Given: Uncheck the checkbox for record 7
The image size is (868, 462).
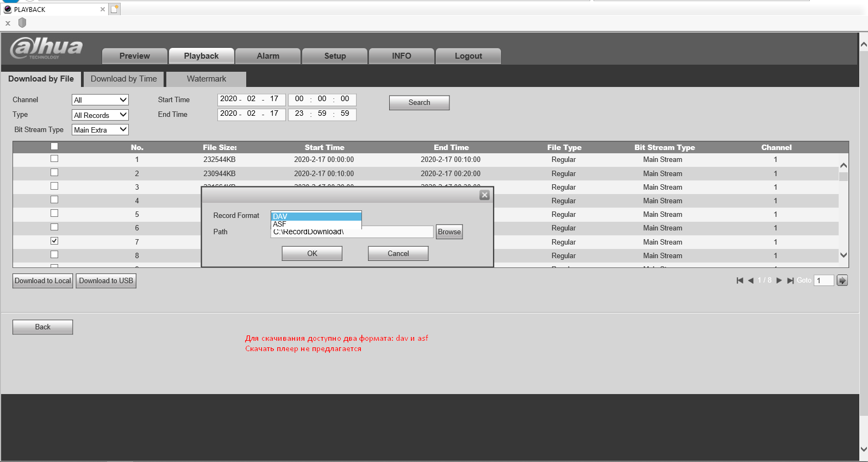Looking at the screenshot, I should click(x=54, y=241).
